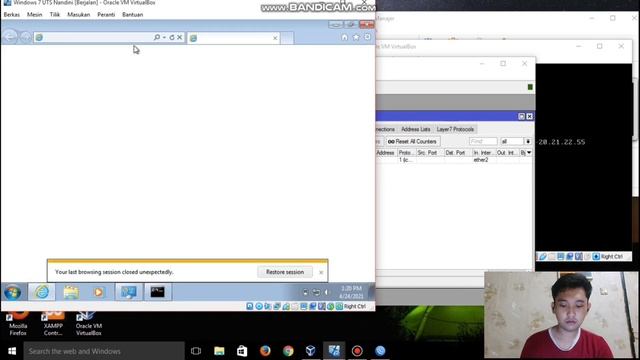Viewport: 640px width, 360px height.
Task: Switch to Layer7 Protocols tab
Action: pyautogui.click(x=455, y=129)
